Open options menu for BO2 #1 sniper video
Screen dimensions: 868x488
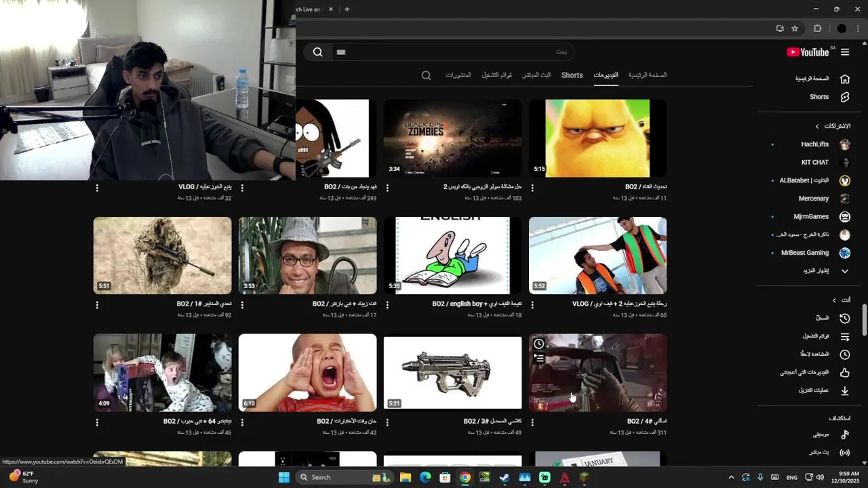97,305
